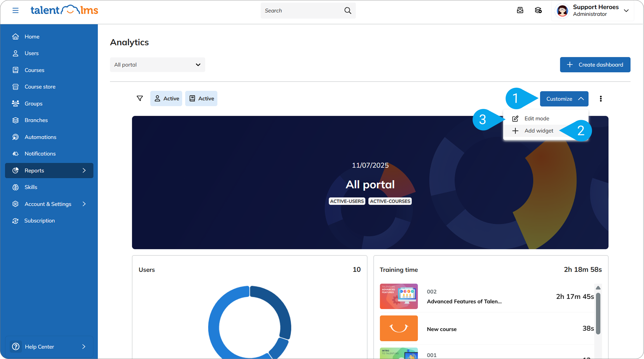Open the hamburger menu icon

pyautogui.click(x=15, y=11)
